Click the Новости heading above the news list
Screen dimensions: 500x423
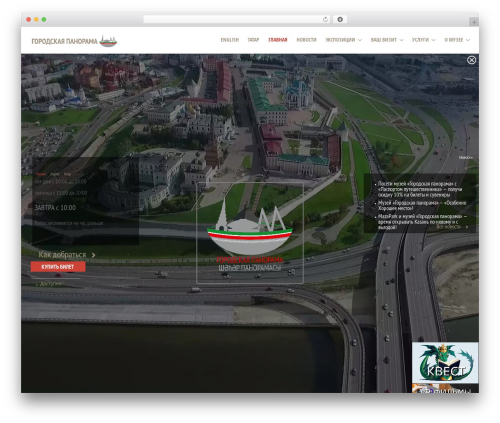click(466, 157)
